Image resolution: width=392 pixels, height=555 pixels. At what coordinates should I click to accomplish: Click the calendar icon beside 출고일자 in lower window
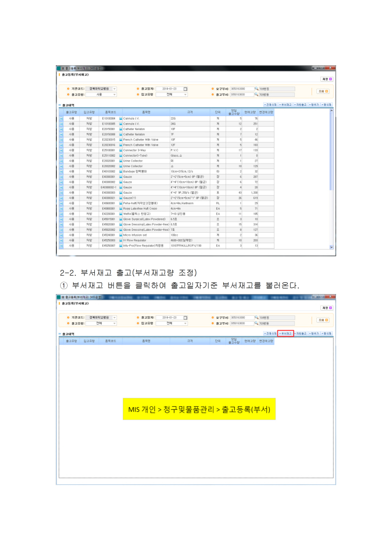point(186,317)
